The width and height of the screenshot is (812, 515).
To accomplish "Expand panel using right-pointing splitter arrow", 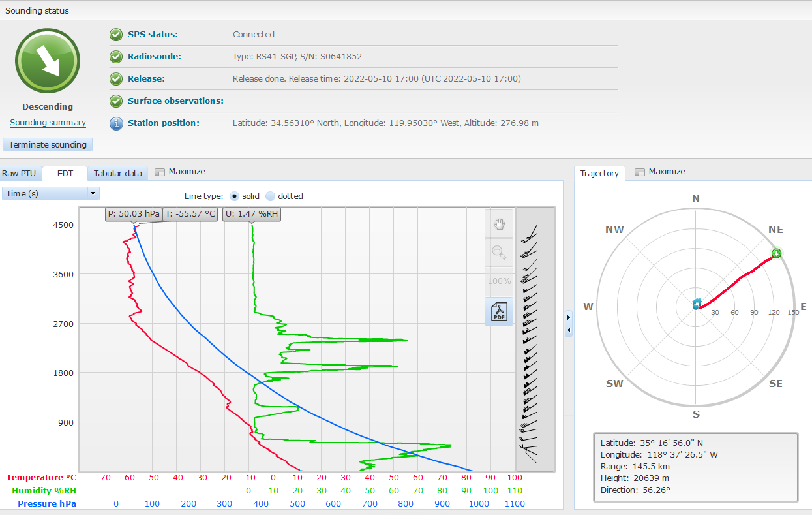I will [x=569, y=317].
